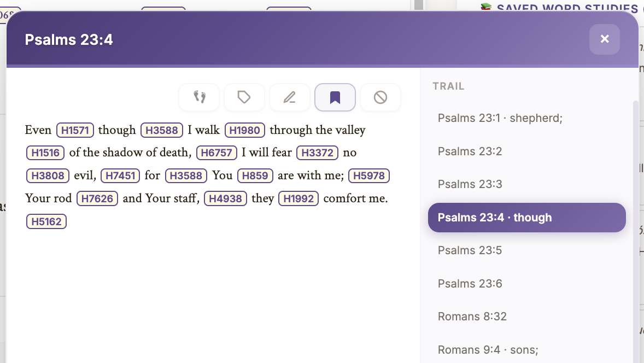Activate the disable annotation toggle
The width and height of the screenshot is (644, 363).
point(380,97)
